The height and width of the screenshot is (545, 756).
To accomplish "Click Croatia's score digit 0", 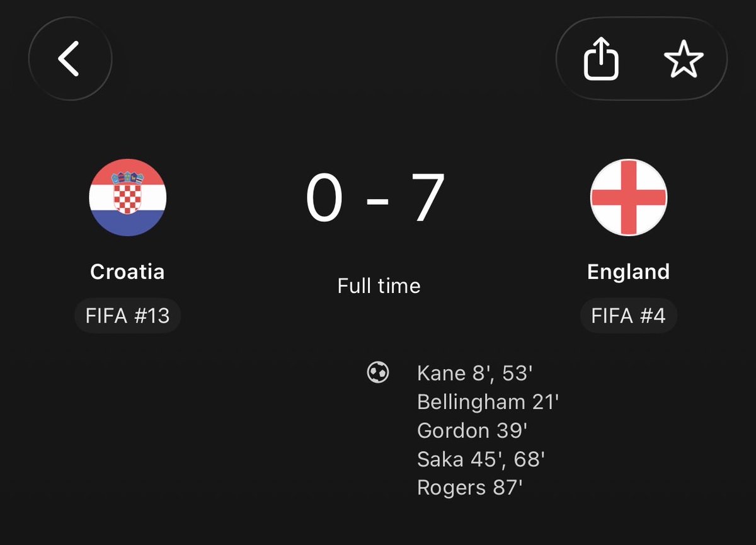I will coord(324,197).
